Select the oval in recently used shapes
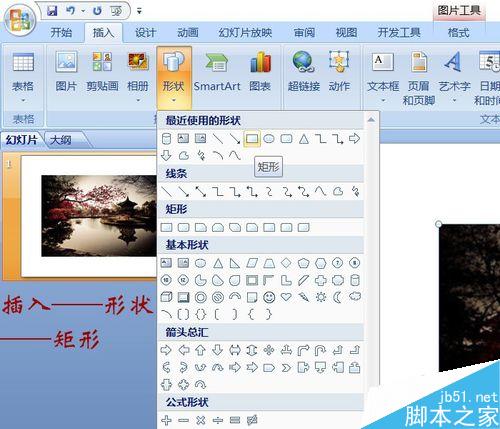The height and width of the screenshot is (429, 500). click(269, 138)
